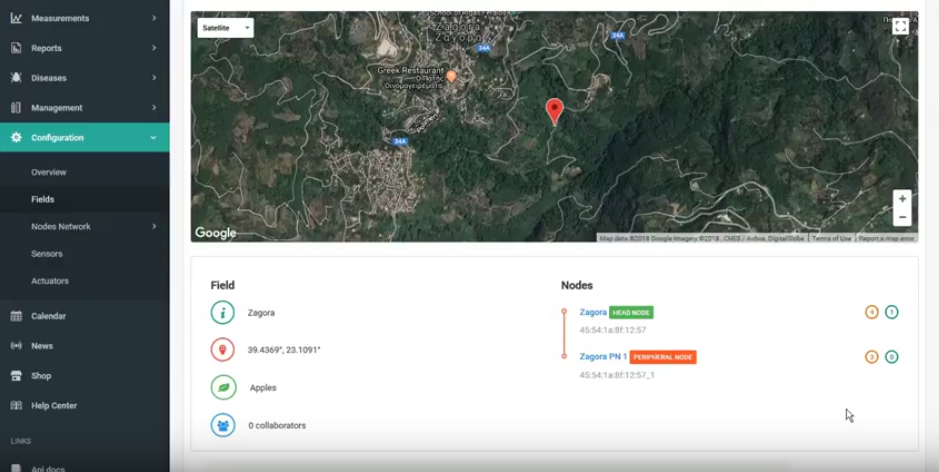The image size is (939, 472).
Task: Click the field name info icon
Action: point(223,313)
